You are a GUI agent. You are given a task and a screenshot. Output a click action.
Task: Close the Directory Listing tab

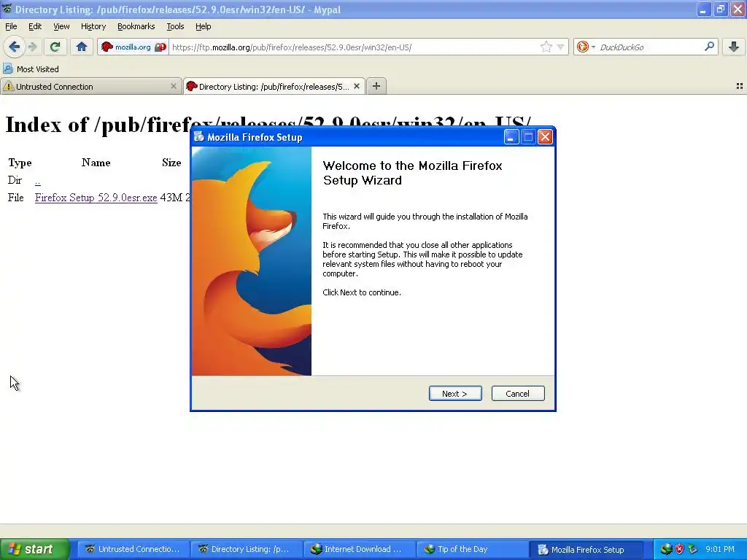356,86
